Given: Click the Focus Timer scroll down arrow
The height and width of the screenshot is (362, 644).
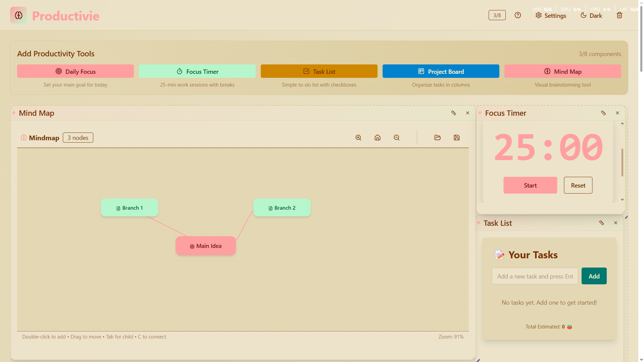Looking at the screenshot, I should (x=622, y=200).
